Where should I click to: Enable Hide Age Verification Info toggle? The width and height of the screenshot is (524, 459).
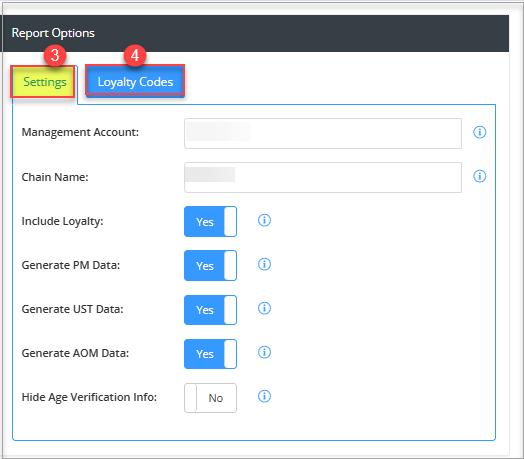tap(211, 398)
